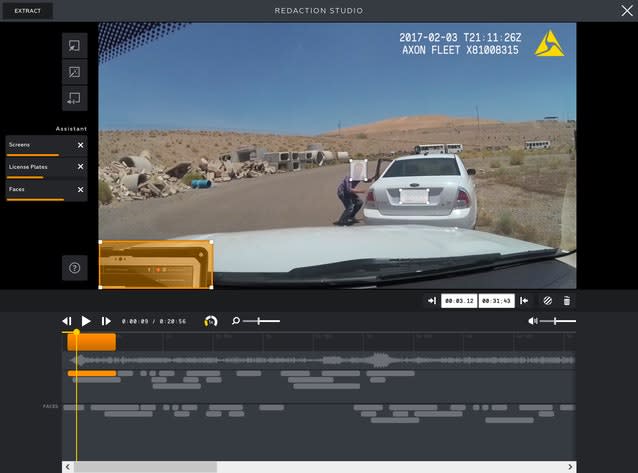
Task: Click the Extract button
Action: [27, 10]
